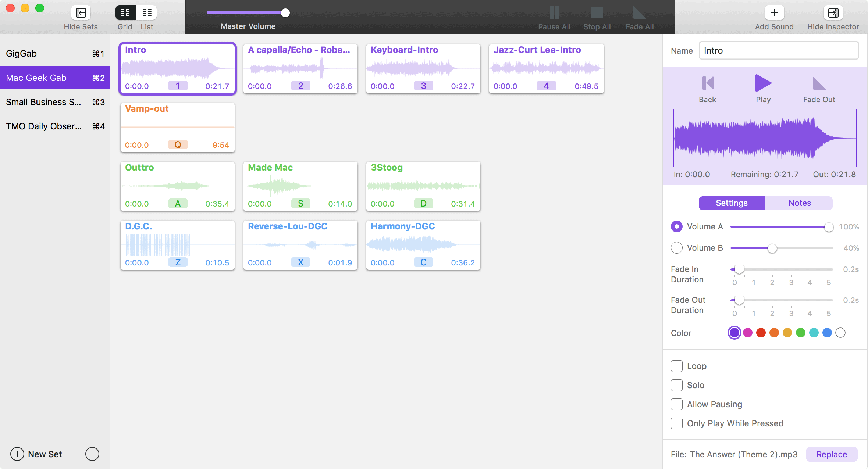Click the Name field containing Intro
Image resolution: width=868 pixels, height=469 pixels.
778,51
